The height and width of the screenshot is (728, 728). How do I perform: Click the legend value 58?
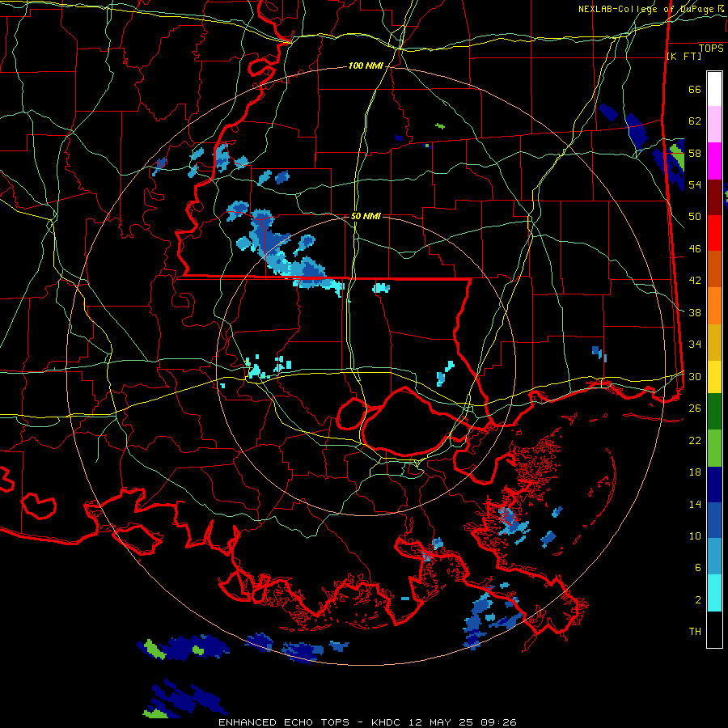click(695, 153)
